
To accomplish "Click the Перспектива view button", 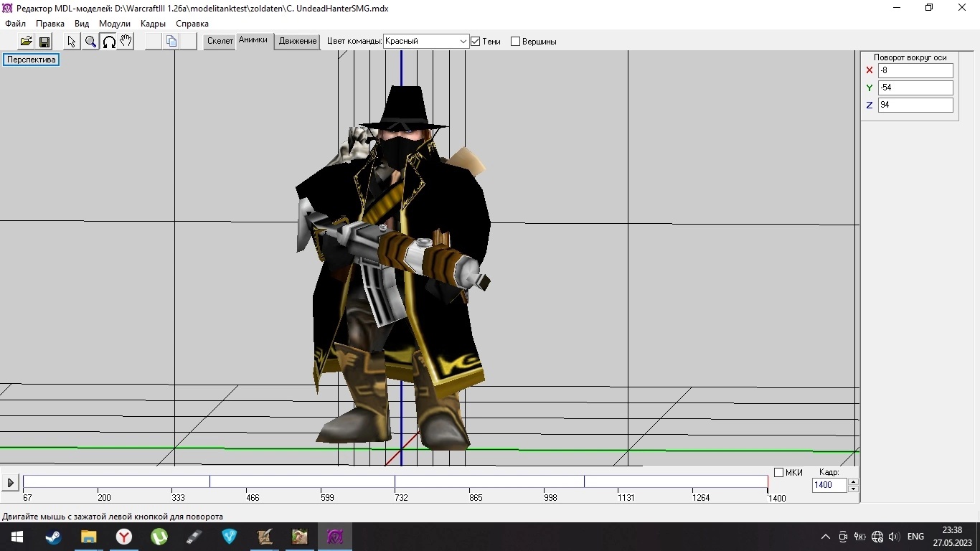I will pos(32,60).
